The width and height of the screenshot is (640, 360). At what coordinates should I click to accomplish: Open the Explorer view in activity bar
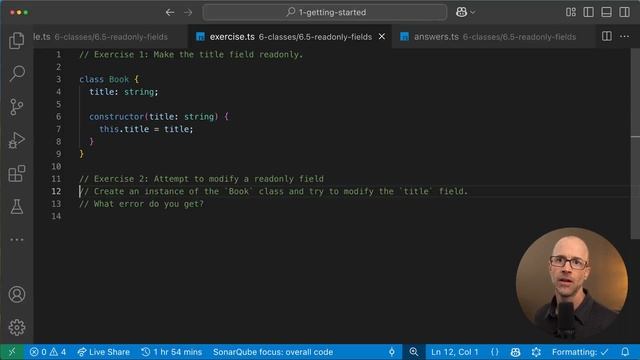point(17,40)
